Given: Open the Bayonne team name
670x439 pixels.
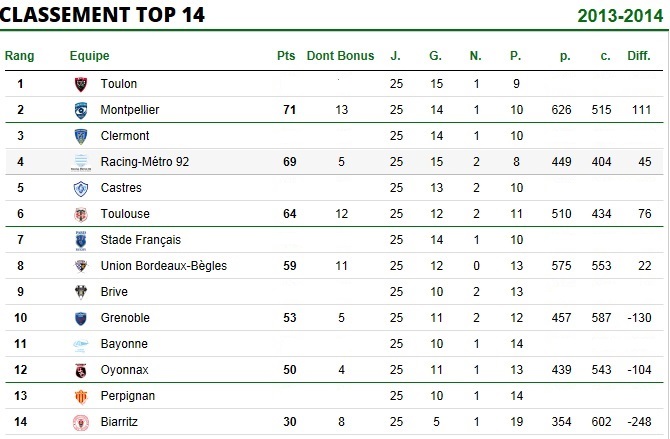Looking at the screenshot, I should (124, 344).
